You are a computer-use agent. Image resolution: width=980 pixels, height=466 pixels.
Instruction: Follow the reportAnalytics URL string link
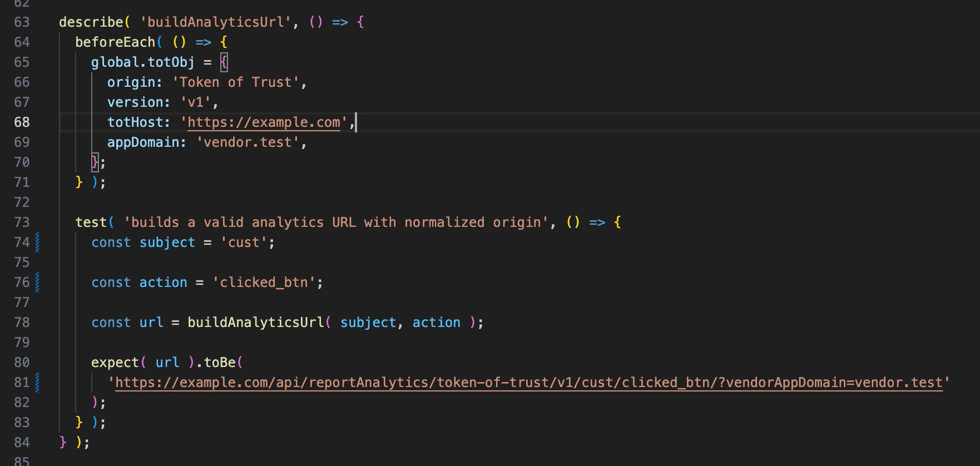[x=528, y=383]
